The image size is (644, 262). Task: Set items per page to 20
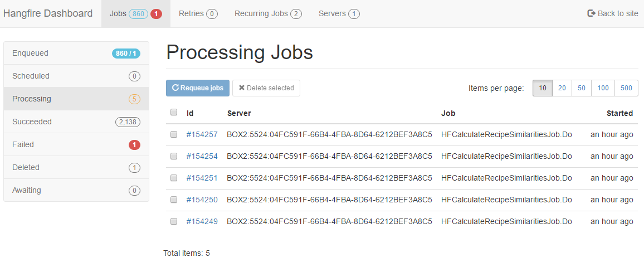coord(562,88)
